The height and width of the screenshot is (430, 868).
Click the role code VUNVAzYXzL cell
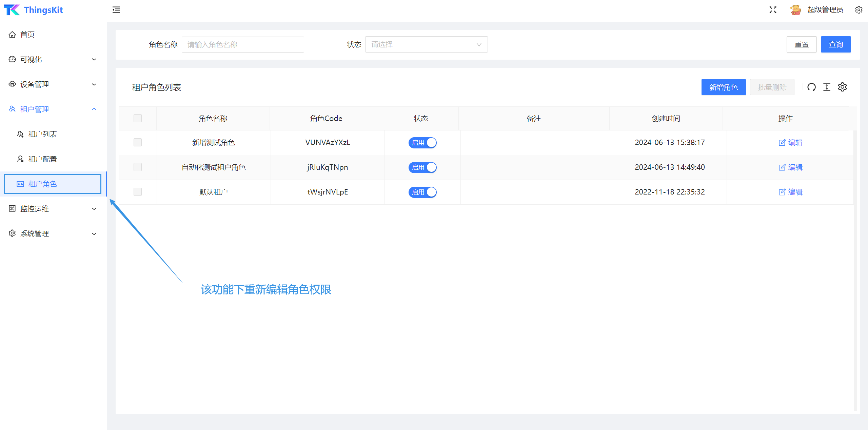(x=328, y=143)
